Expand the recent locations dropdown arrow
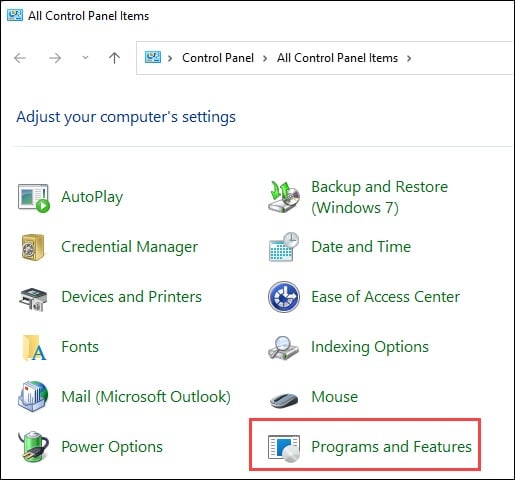 pos(85,58)
